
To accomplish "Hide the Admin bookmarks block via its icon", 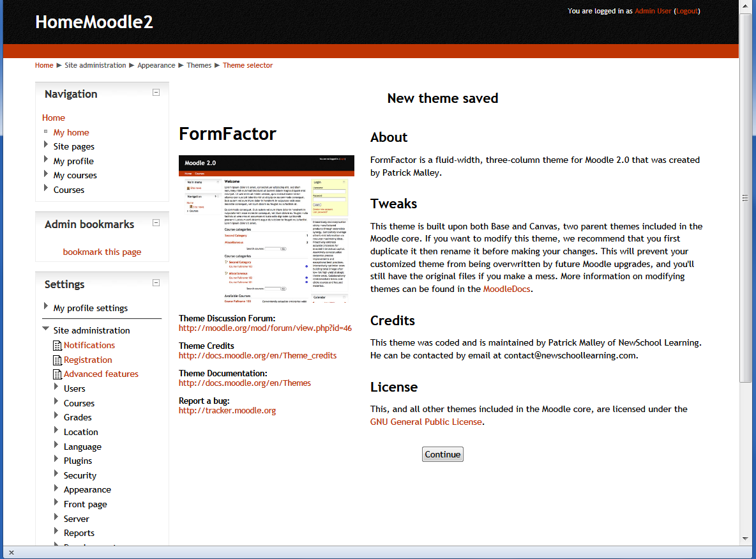I will 156,223.
